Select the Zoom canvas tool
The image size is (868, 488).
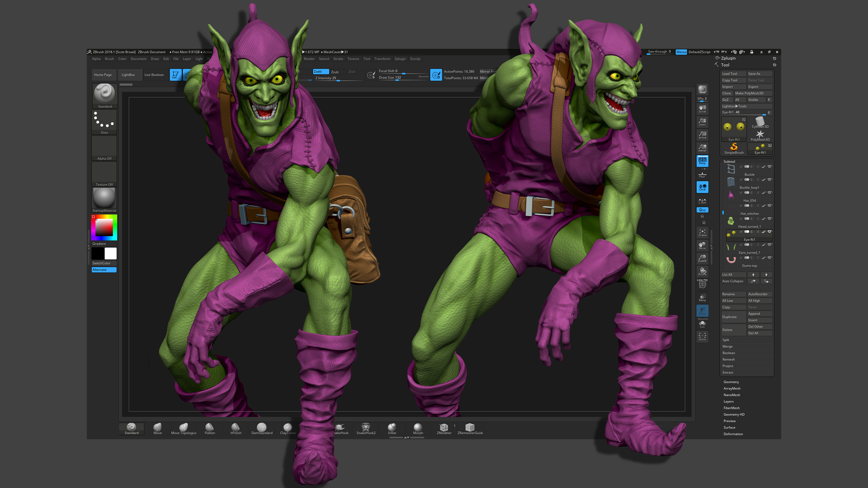click(702, 122)
